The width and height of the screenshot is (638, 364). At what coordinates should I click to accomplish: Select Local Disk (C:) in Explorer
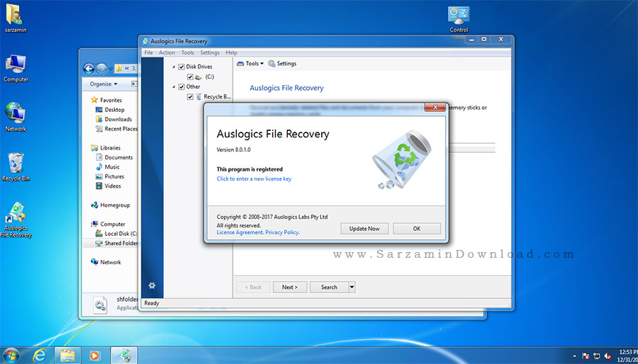(116, 234)
